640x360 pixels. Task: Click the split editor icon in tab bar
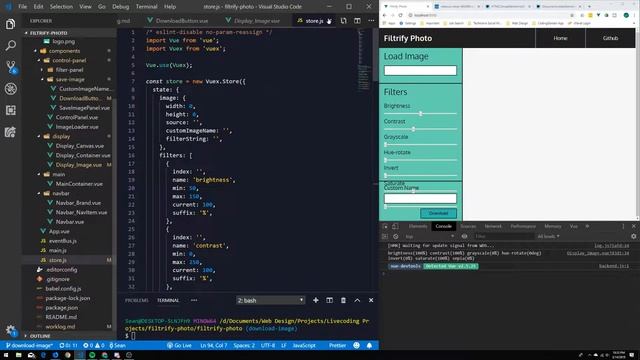tap(357, 21)
